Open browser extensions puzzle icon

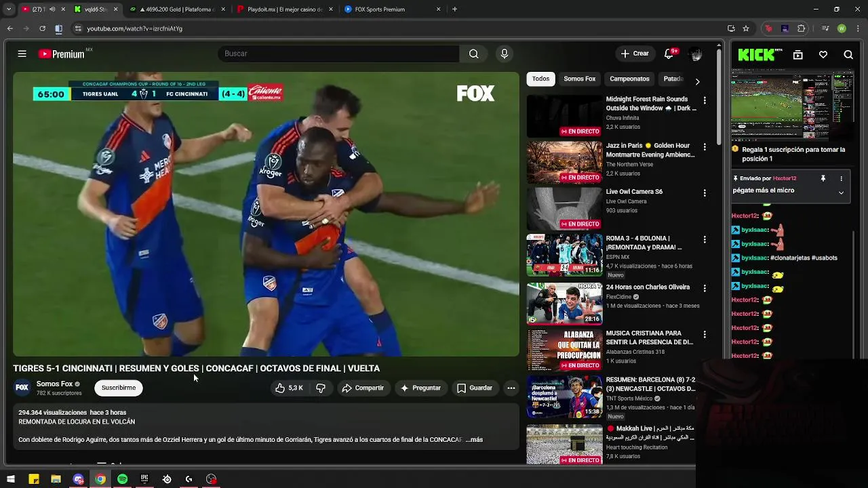[x=802, y=28]
